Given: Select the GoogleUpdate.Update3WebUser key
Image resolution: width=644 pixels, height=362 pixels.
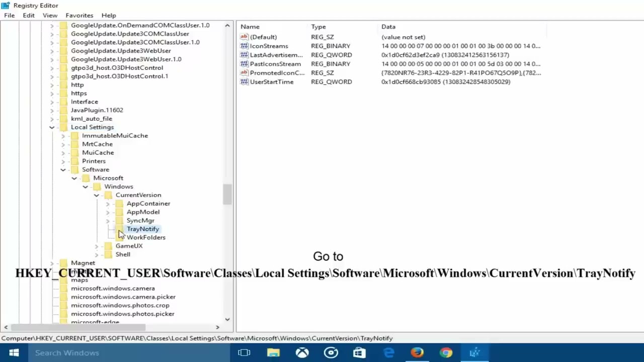Looking at the screenshot, I should [121, 51].
